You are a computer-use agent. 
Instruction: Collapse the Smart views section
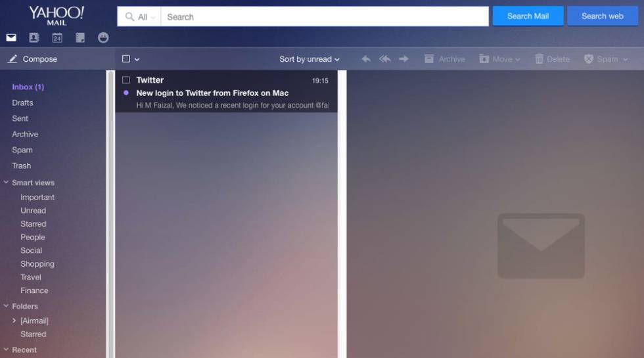[6, 182]
